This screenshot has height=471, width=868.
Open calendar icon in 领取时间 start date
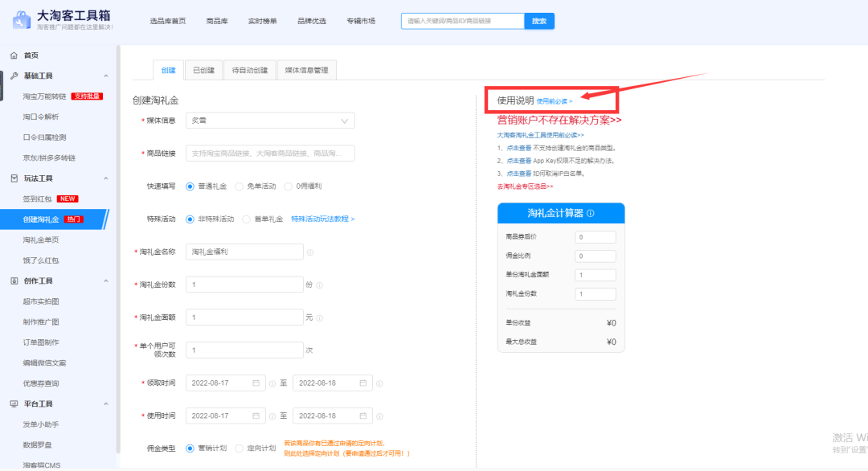(x=256, y=383)
